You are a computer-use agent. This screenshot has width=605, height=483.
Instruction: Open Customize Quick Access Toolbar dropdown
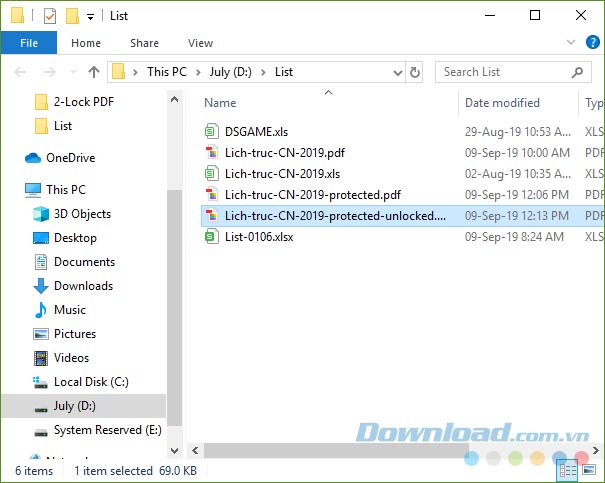(x=90, y=17)
